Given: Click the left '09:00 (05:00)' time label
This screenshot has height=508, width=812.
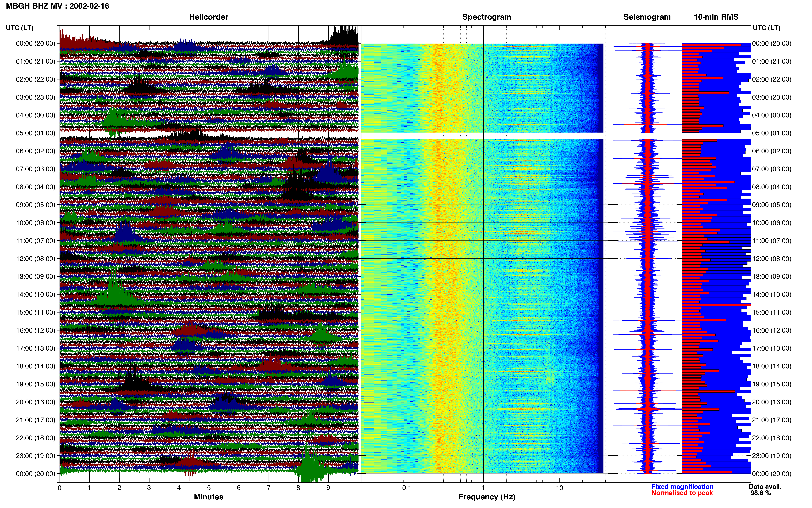Looking at the screenshot, I should 36,205.
